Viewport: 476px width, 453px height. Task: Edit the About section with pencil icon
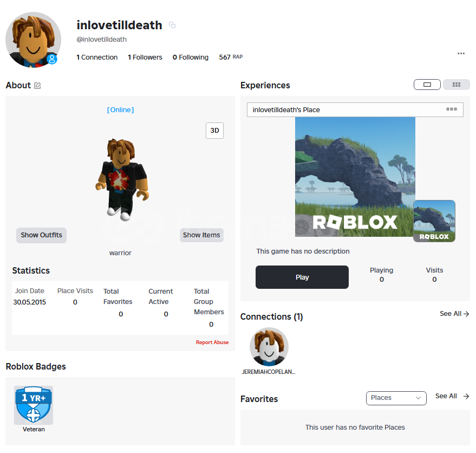tap(37, 86)
